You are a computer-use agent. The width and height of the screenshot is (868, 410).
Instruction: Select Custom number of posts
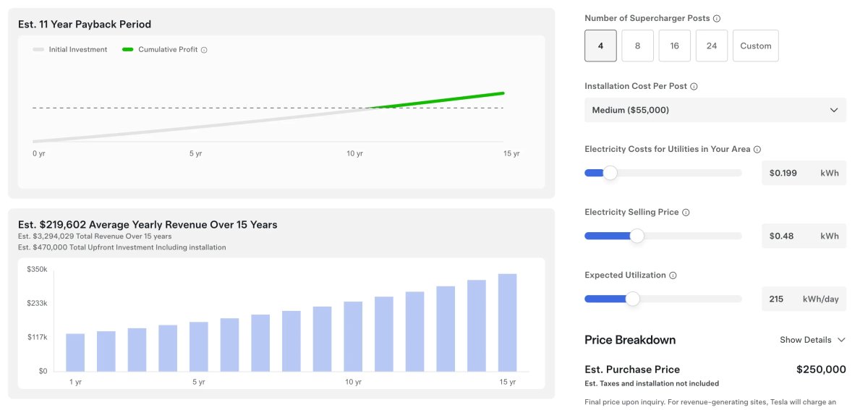pyautogui.click(x=755, y=46)
